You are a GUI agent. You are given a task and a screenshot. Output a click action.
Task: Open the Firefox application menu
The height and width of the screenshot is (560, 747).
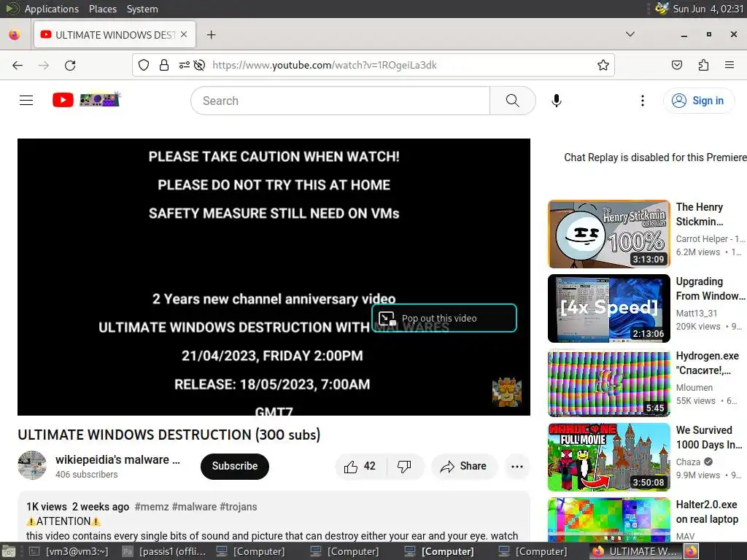[729, 65]
